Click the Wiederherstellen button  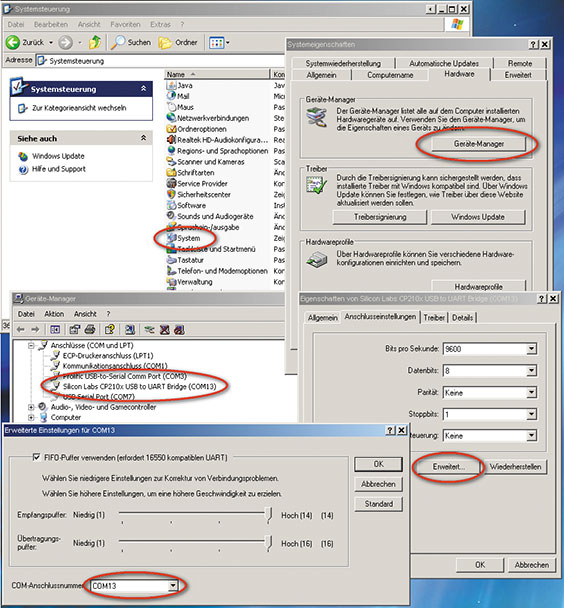[516, 467]
